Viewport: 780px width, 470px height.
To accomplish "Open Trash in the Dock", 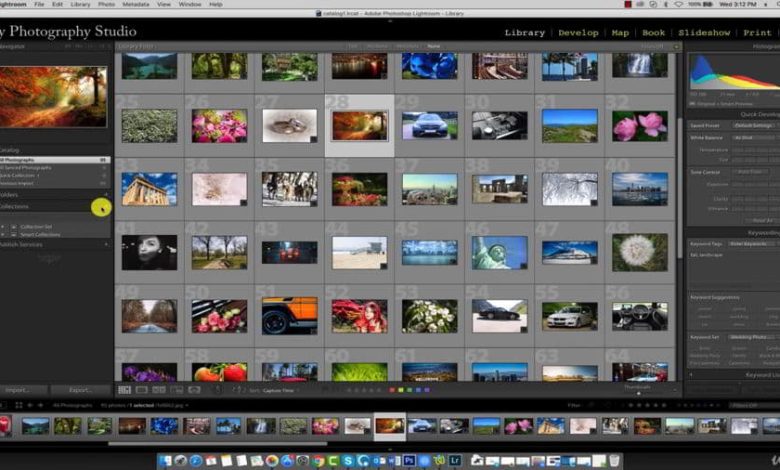I will (614, 461).
